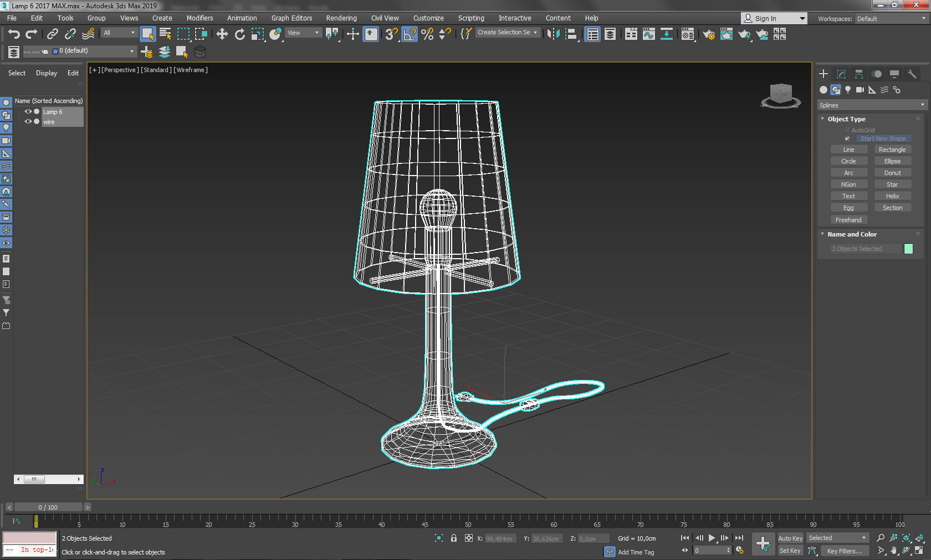The image size is (931, 560).
Task: Click the object color swatch next to 2 Objects Selected
Action: point(908,249)
